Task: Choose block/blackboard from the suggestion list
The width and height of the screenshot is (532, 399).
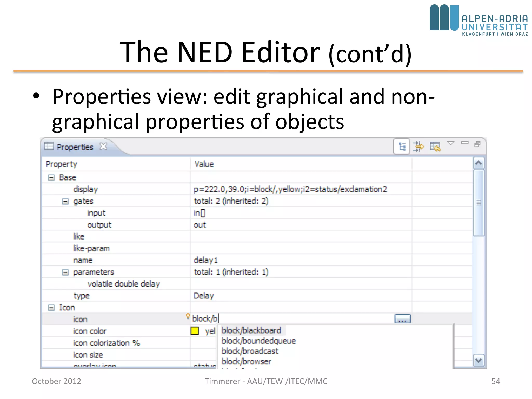Action: point(251,330)
